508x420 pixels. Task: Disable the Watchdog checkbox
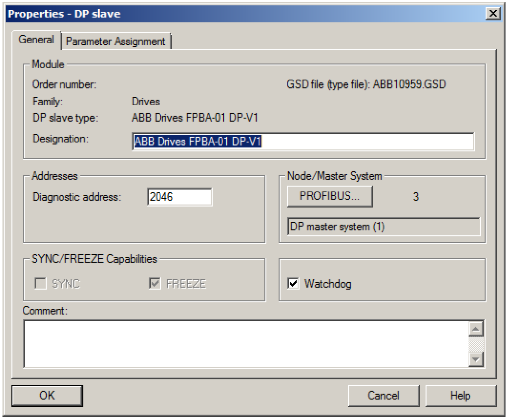click(294, 284)
